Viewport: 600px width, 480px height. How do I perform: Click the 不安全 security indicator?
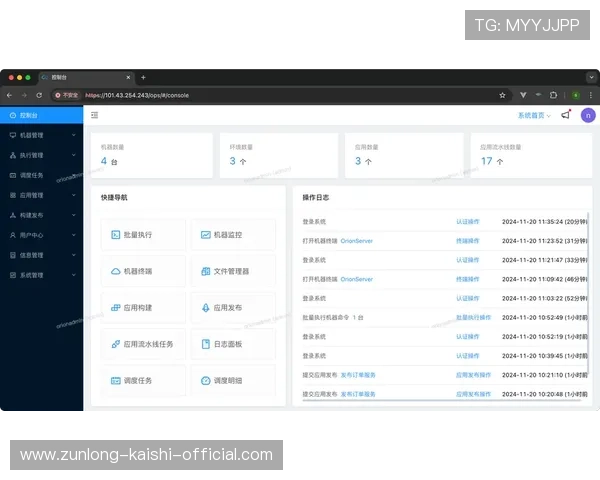(x=67, y=95)
